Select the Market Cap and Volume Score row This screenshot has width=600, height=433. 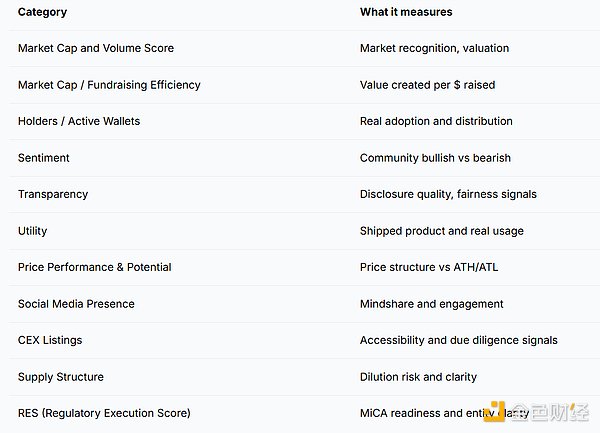pyautogui.click(x=95, y=48)
